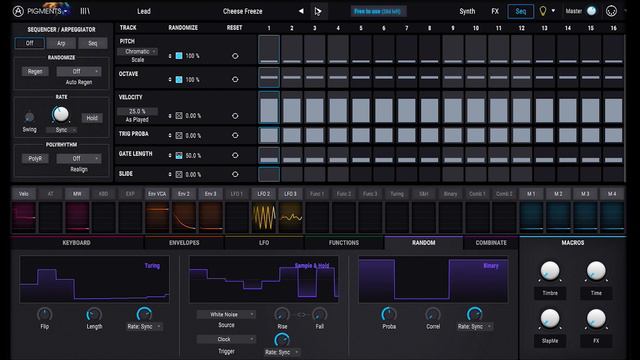The width and height of the screenshot is (640, 360).
Task: Select the Env 2 curve thumbnail
Action: 184,217
